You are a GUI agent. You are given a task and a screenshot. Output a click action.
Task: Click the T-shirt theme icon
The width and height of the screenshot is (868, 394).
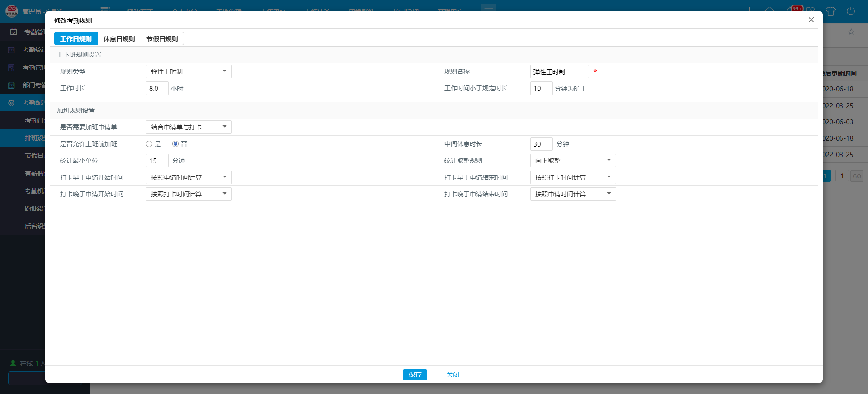point(830,11)
